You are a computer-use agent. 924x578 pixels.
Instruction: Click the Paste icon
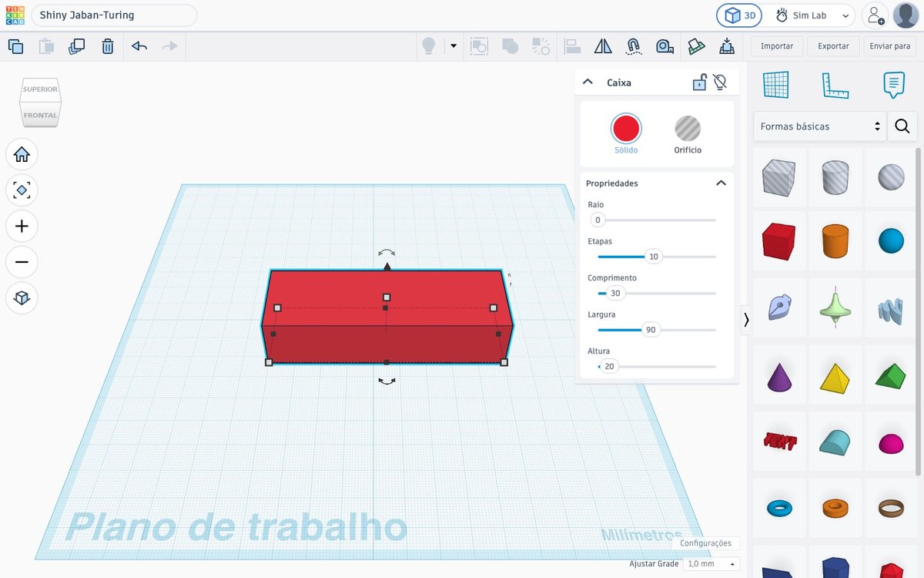tap(46, 46)
